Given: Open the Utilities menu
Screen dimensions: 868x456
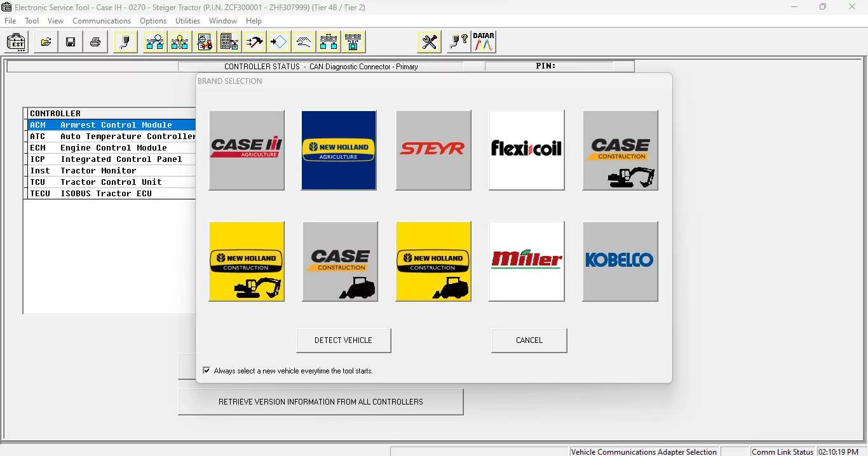Looking at the screenshot, I should tap(188, 21).
